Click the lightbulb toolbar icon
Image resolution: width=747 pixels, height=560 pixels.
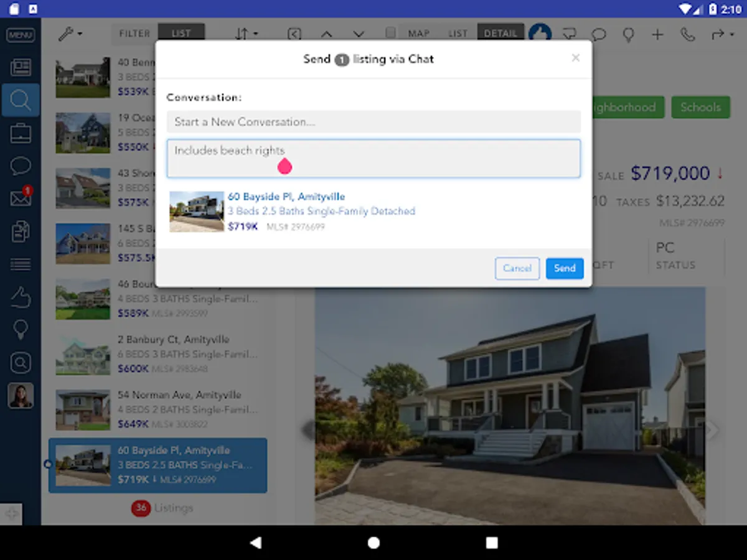(629, 34)
